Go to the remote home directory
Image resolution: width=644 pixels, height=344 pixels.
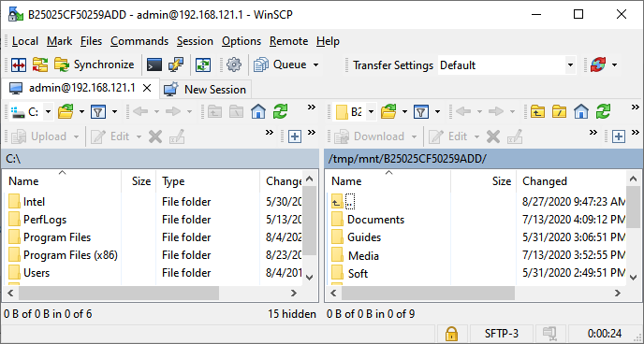(x=581, y=111)
